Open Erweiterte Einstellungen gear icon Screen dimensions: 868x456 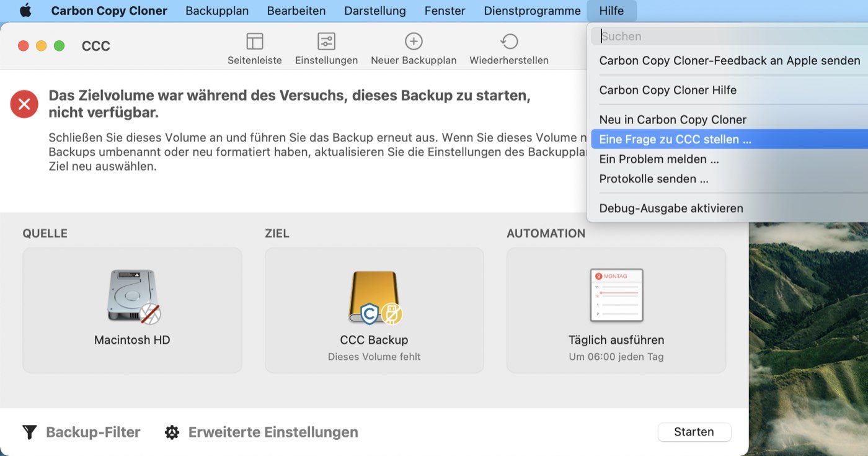point(172,432)
